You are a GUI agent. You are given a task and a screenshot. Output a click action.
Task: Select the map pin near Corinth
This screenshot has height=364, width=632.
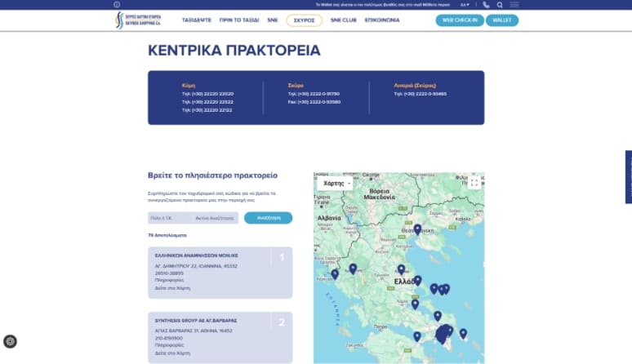(417, 336)
